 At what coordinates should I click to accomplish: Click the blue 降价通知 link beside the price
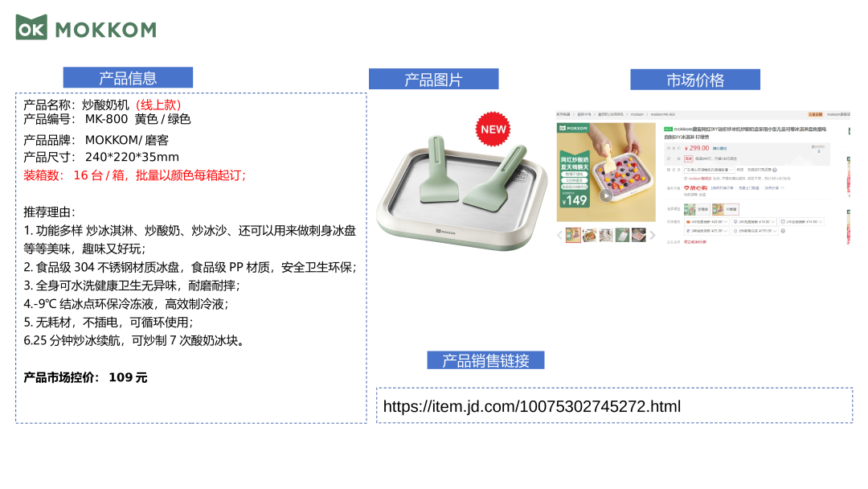pyautogui.click(x=719, y=149)
